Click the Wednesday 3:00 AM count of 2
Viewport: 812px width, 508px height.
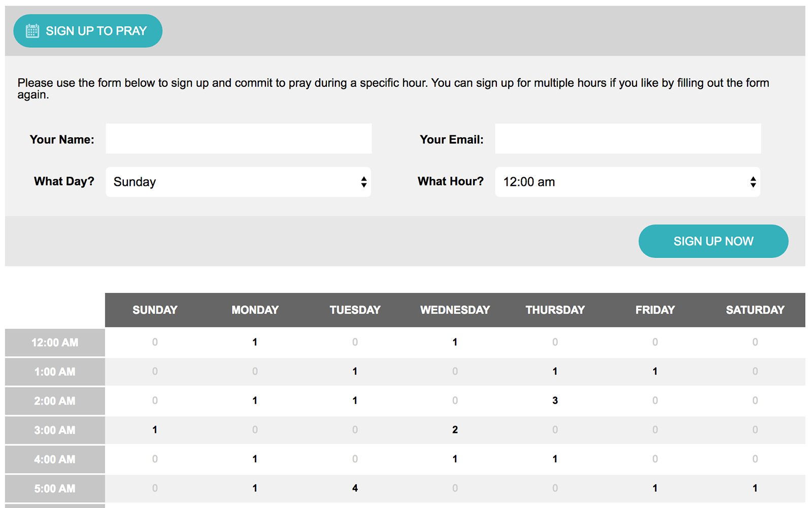[455, 430]
